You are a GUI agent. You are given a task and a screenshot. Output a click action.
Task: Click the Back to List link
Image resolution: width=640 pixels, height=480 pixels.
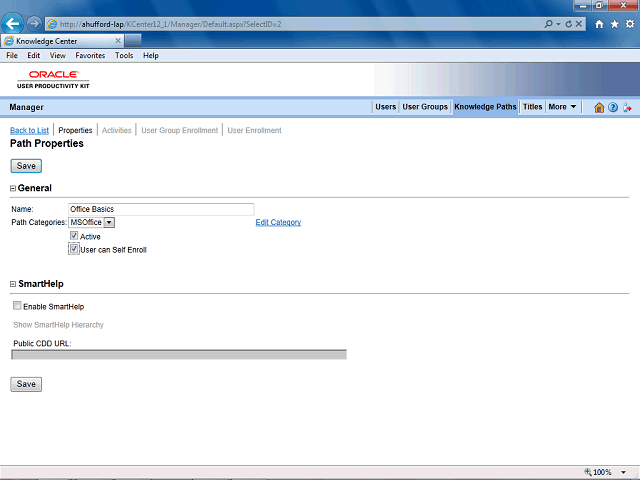pos(29,130)
